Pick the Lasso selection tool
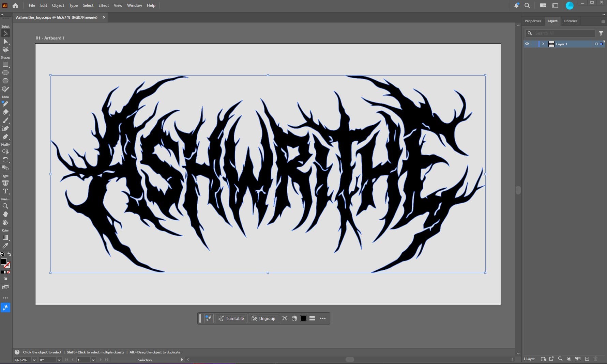This screenshot has height=364, width=607. click(x=5, y=50)
